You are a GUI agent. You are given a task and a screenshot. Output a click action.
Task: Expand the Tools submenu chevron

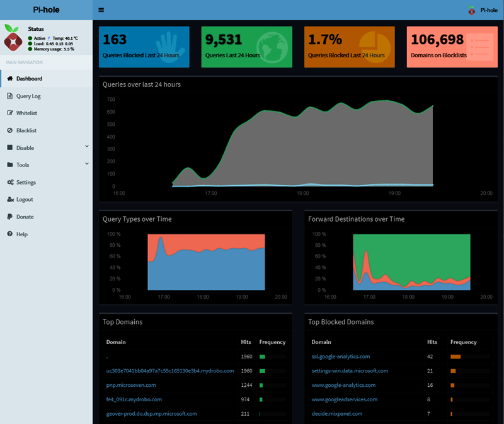coord(87,164)
